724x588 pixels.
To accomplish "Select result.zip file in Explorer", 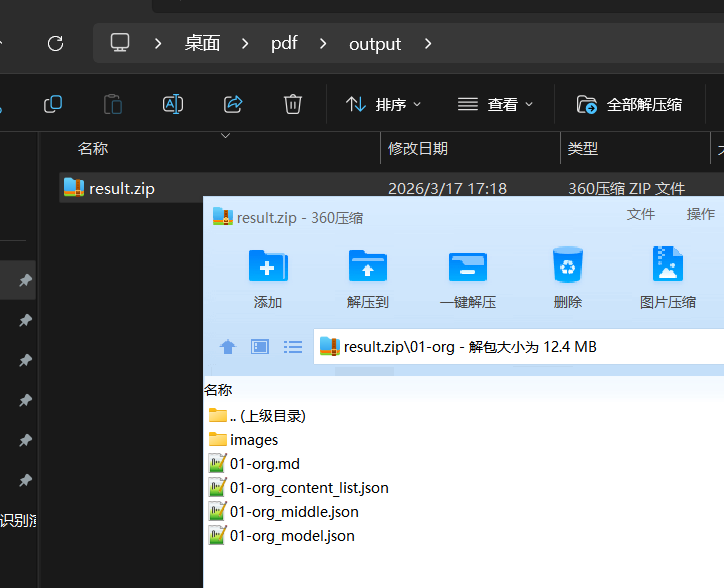I will pyautogui.click(x=122, y=188).
